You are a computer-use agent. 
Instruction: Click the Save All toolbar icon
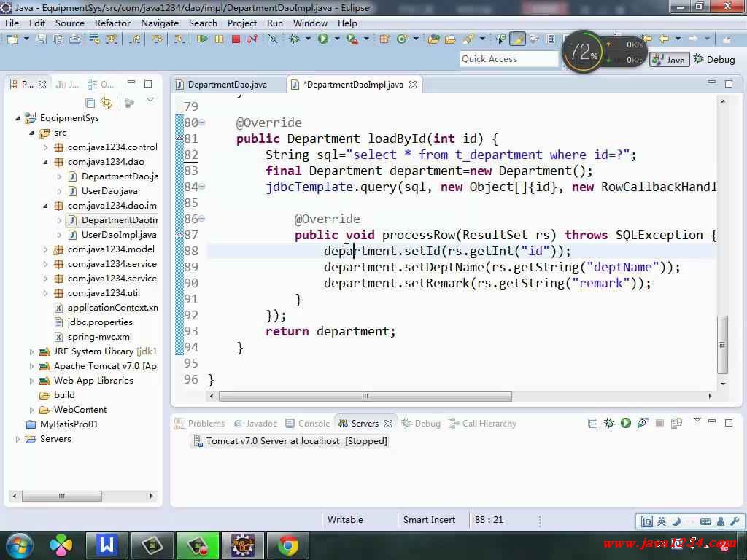tap(58, 39)
